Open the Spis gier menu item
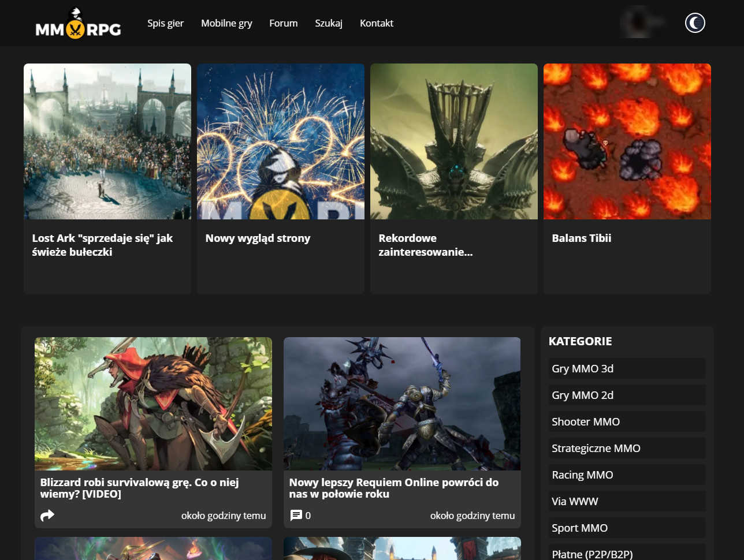744x560 pixels. click(165, 23)
